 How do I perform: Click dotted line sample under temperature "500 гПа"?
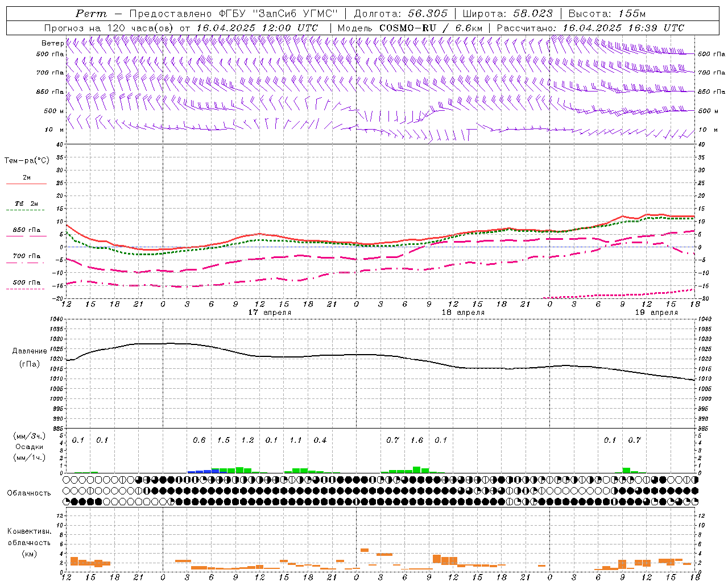click(25, 289)
